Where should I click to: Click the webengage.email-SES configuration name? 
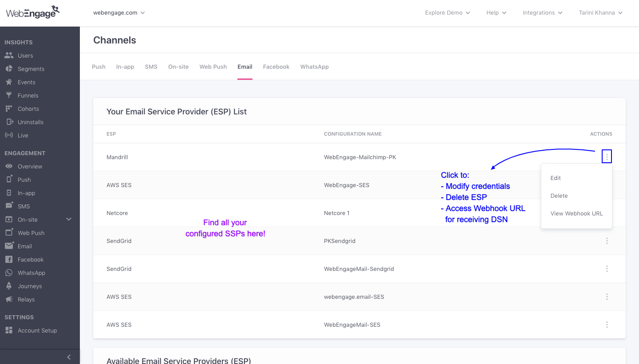(354, 297)
